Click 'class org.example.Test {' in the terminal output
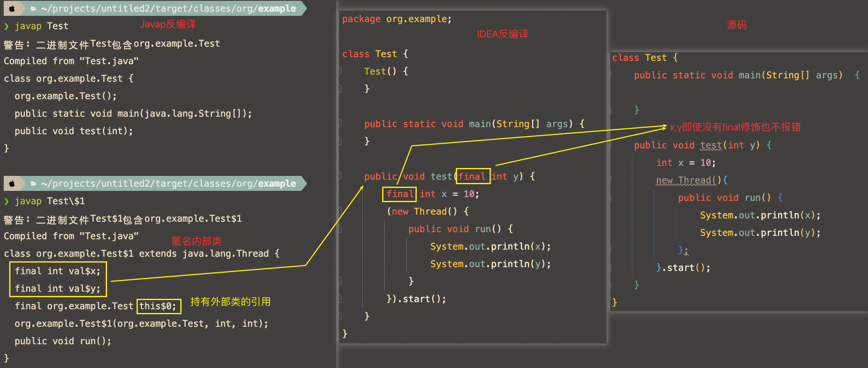 (x=69, y=79)
